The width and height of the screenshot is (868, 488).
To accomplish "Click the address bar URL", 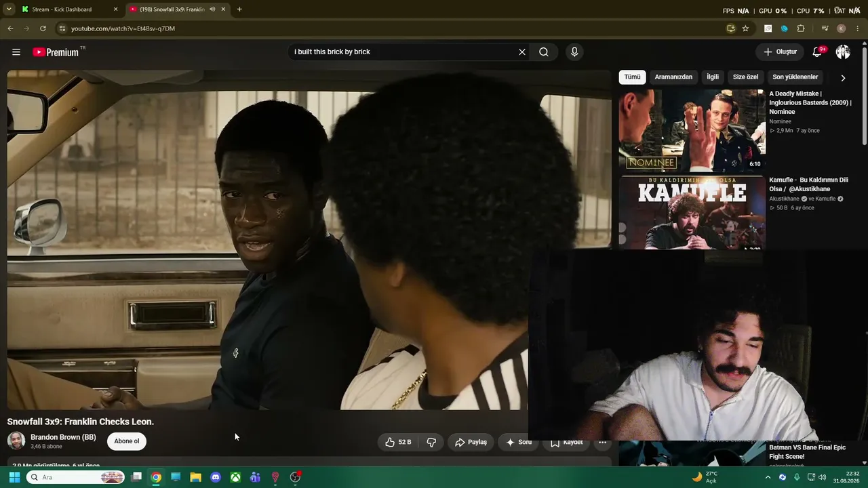I will (x=123, y=28).
